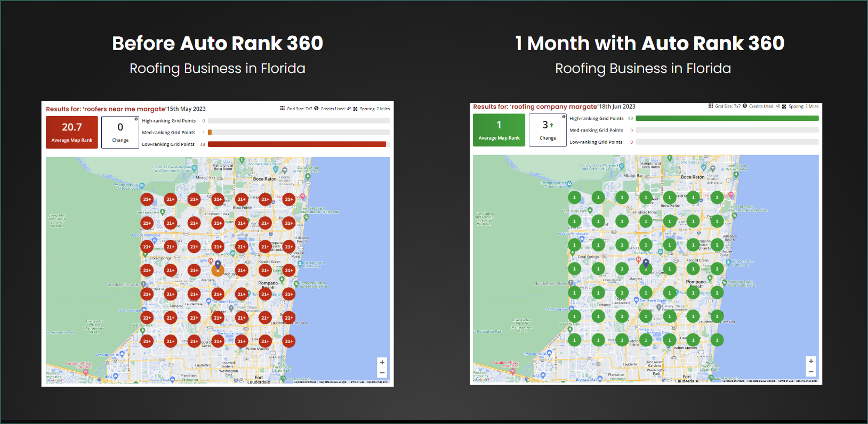Image resolution: width=868 pixels, height=424 pixels.
Task: Click the Grid Size icon in the 15th May report
Action: 283,108
